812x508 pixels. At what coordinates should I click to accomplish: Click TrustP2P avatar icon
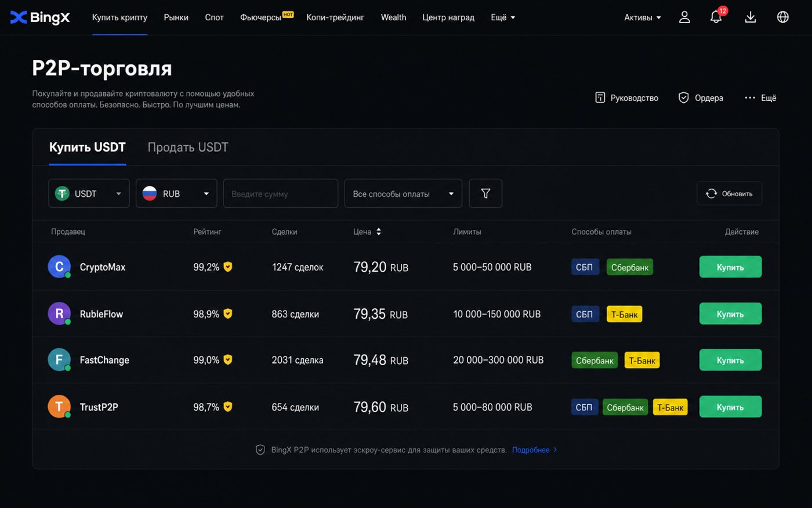click(59, 407)
